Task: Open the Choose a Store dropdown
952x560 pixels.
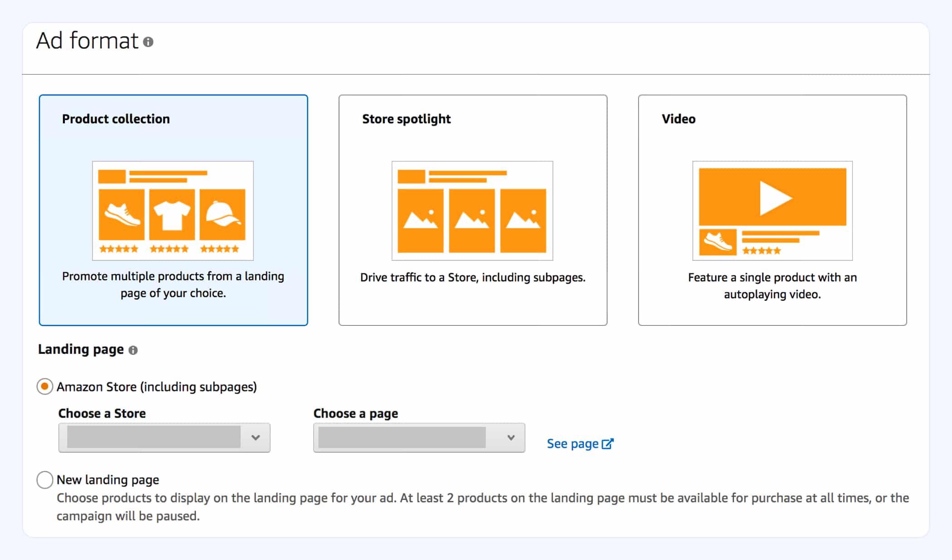Action: (x=164, y=438)
